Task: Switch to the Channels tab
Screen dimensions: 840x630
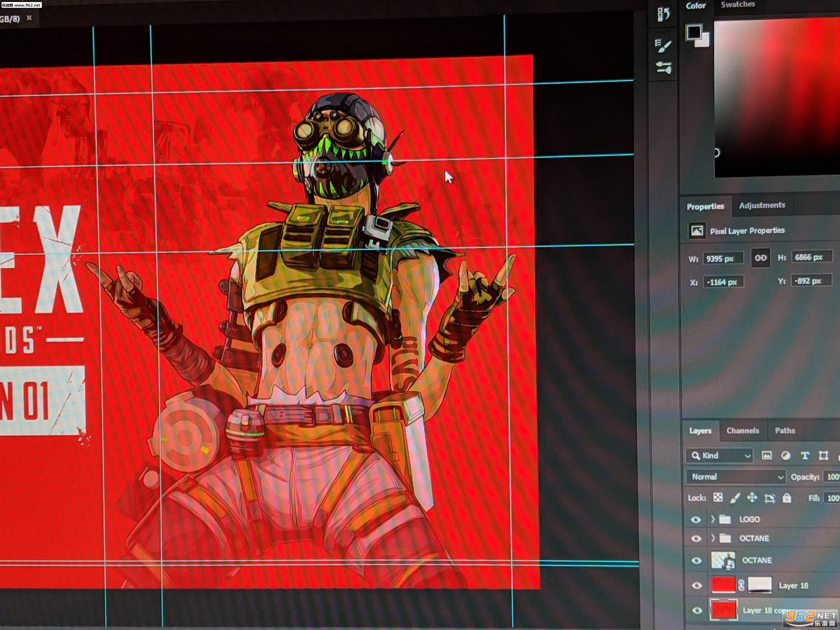Action: pyautogui.click(x=742, y=431)
